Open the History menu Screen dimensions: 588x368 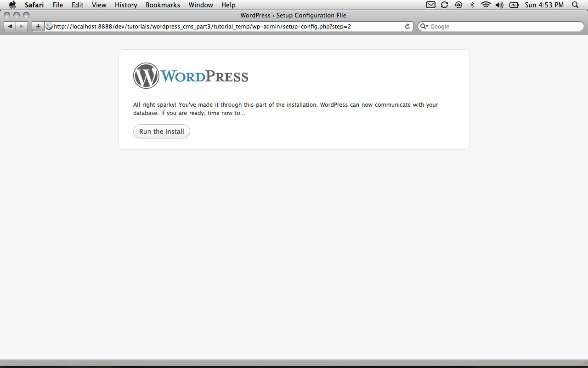pos(126,5)
